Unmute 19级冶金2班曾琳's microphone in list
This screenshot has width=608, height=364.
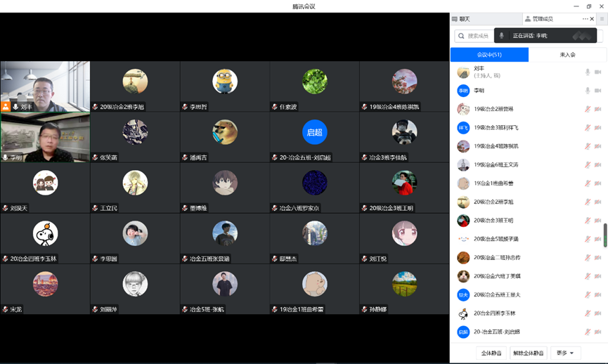[x=588, y=109]
